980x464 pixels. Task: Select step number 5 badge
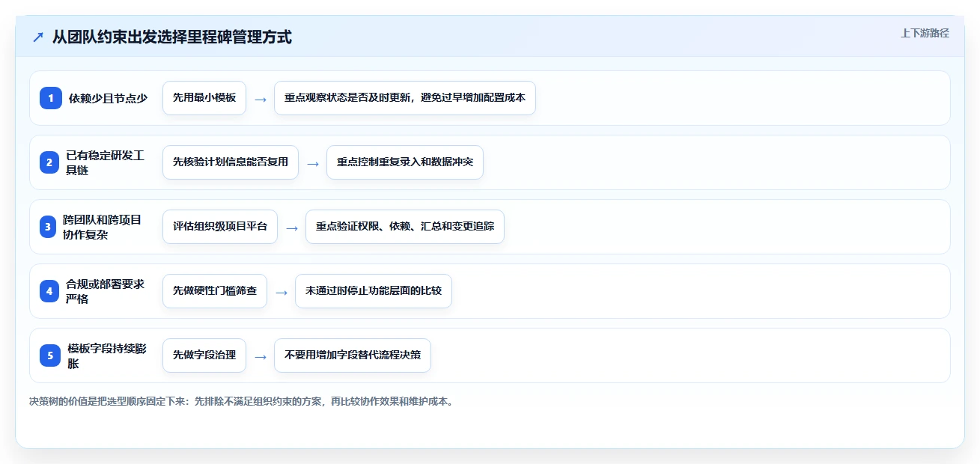point(51,355)
